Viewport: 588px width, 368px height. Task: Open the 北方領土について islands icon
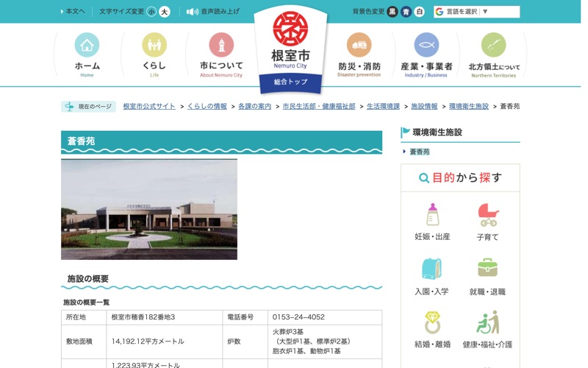(493, 45)
